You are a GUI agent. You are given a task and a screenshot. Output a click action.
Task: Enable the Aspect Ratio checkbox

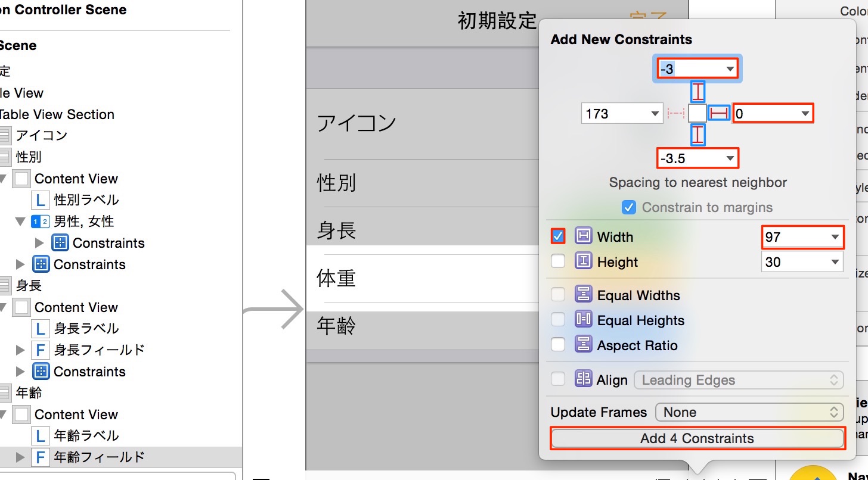pyautogui.click(x=558, y=345)
